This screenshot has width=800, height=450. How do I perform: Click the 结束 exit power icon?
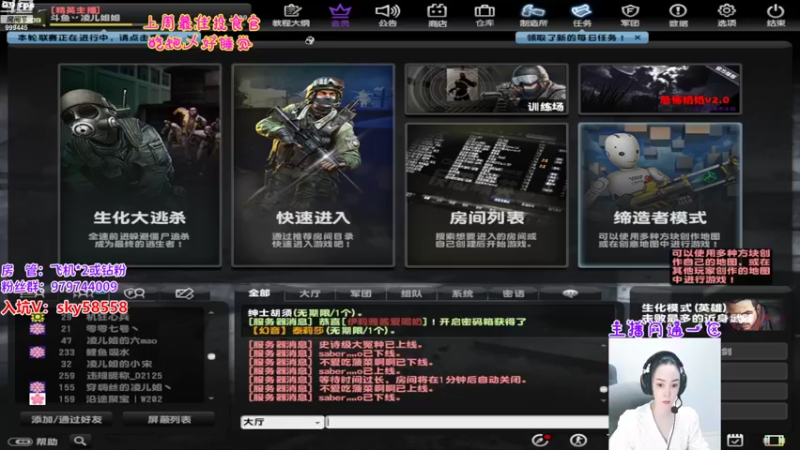(x=776, y=15)
